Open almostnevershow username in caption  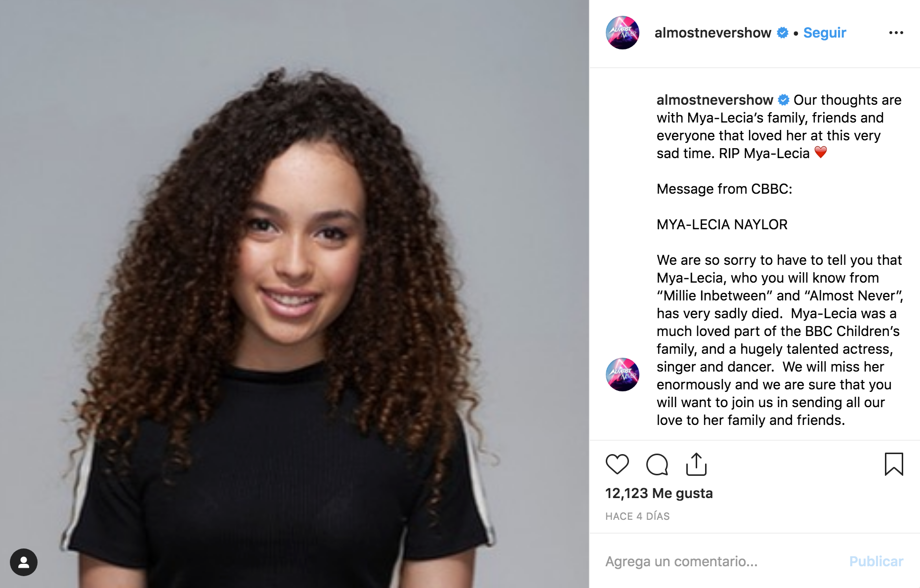[714, 100]
